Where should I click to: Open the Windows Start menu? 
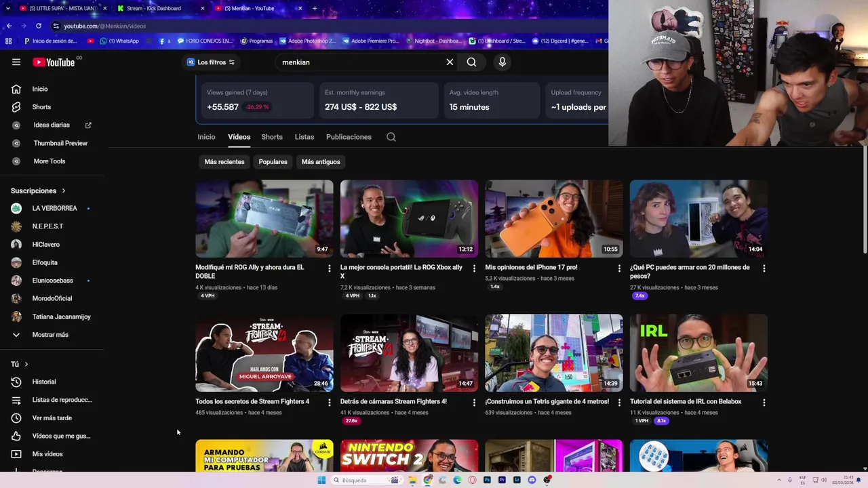coord(321,480)
